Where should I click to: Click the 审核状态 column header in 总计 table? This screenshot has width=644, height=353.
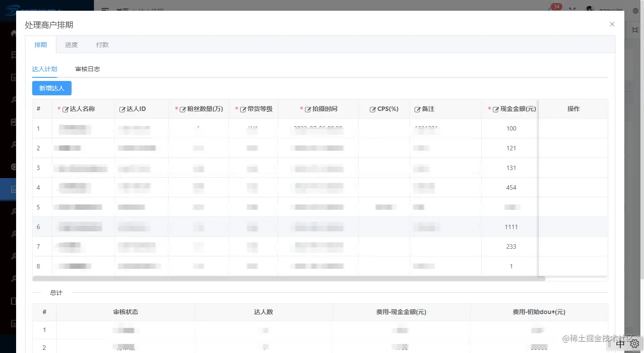[x=126, y=312]
